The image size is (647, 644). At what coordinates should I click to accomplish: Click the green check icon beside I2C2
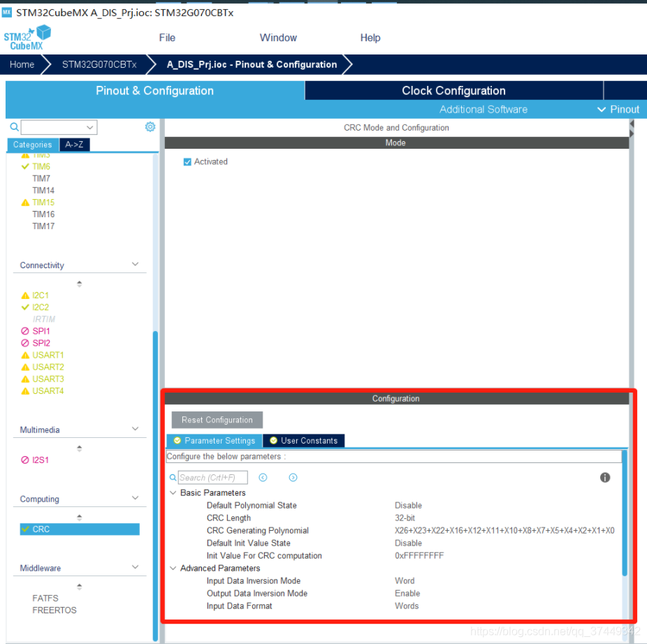pos(25,307)
